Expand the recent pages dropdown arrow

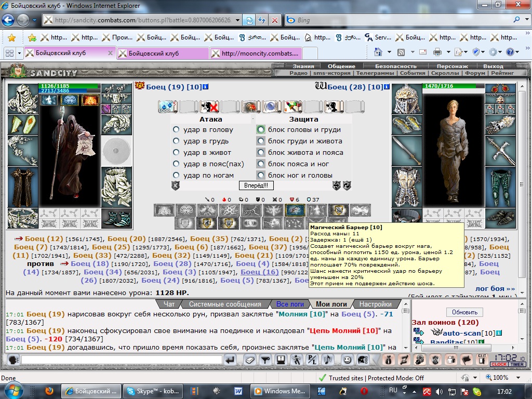pos(34,20)
